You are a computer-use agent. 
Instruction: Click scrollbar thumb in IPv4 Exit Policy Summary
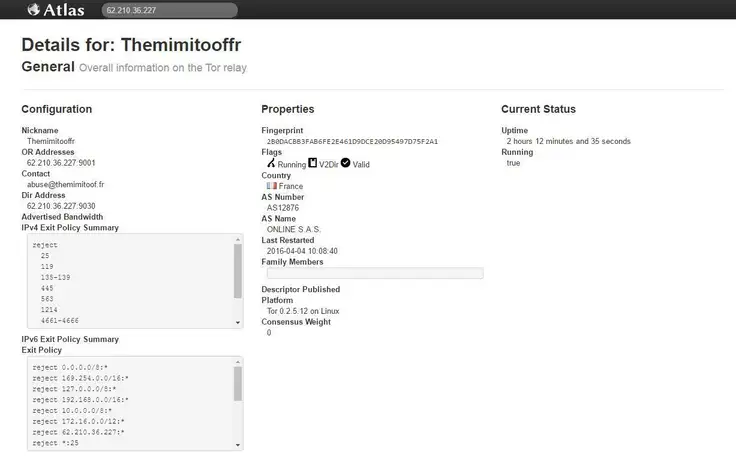[x=237, y=270]
